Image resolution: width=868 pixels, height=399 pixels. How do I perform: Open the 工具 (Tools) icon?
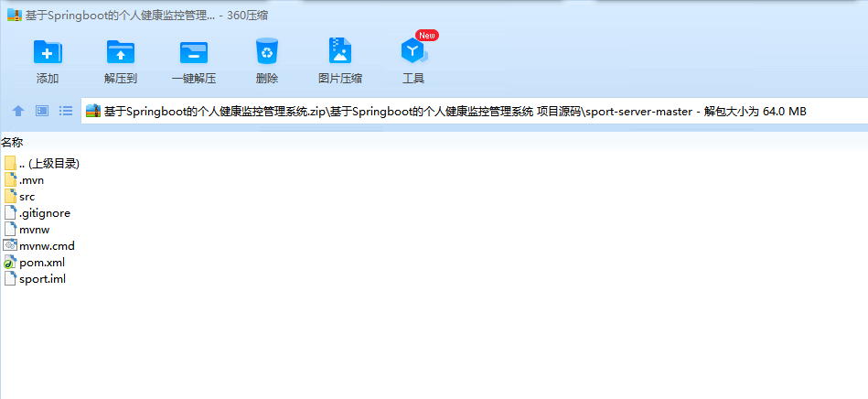(413, 51)
